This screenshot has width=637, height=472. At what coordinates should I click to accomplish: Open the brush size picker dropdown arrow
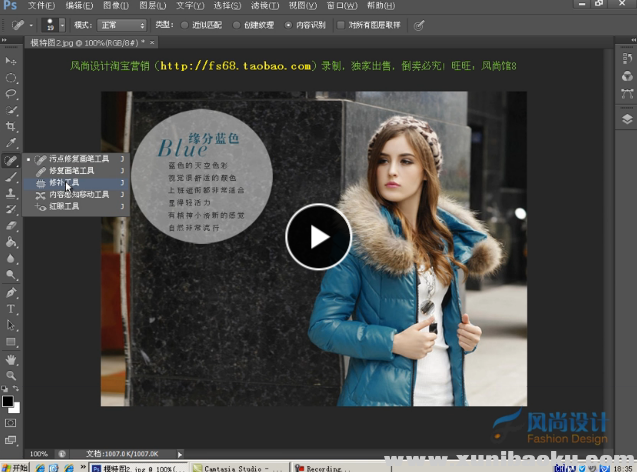62,24
